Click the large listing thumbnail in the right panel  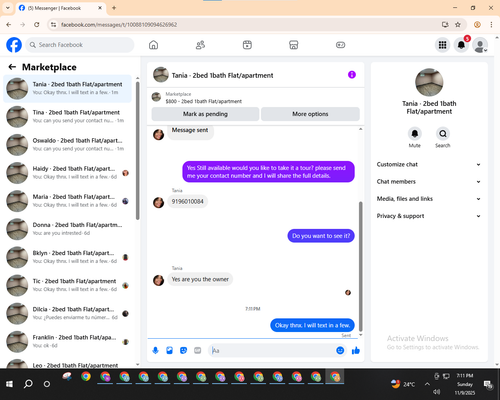[429, 82]
